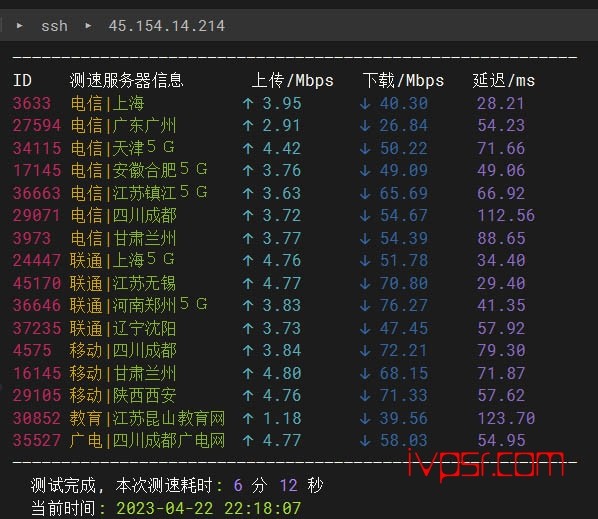Screen dimensions: 598x519
Task: Click latency value 54.95 for 四川成都广电网
Action: 501,440
